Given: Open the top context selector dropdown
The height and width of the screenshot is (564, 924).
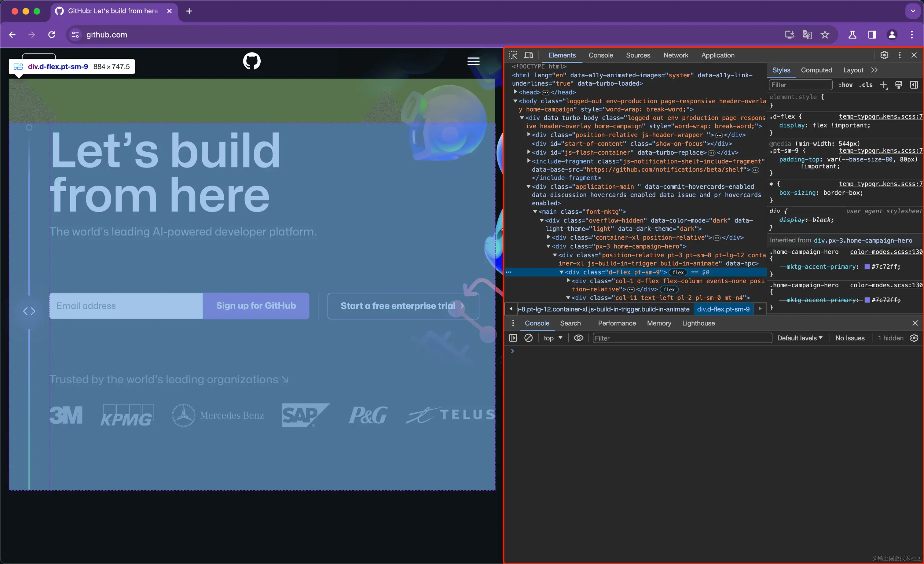Looking at the screenshot, I should [553, 338].
